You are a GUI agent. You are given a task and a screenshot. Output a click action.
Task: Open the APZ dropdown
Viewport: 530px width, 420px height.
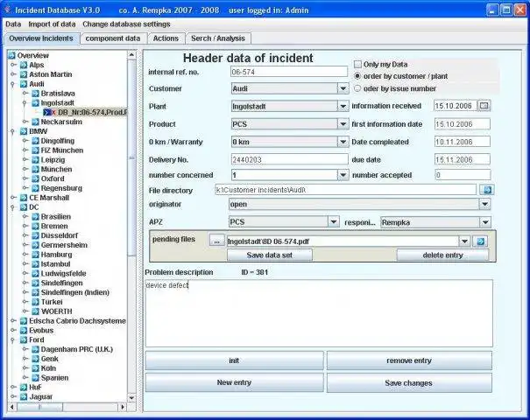click(333, 222)
